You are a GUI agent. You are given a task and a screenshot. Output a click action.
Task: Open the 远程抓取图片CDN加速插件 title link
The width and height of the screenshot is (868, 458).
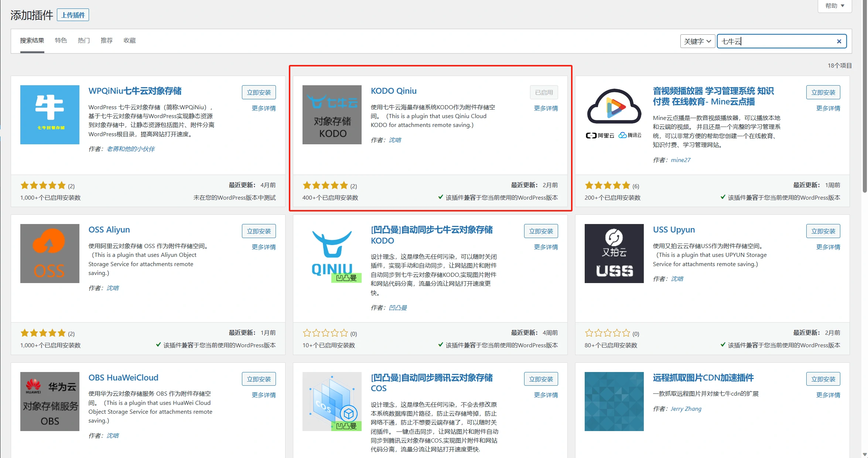click(703, 378)
